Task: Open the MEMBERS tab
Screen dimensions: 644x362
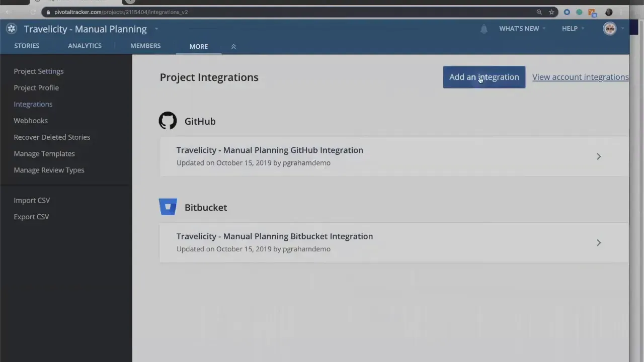Action: coord(145,46)
